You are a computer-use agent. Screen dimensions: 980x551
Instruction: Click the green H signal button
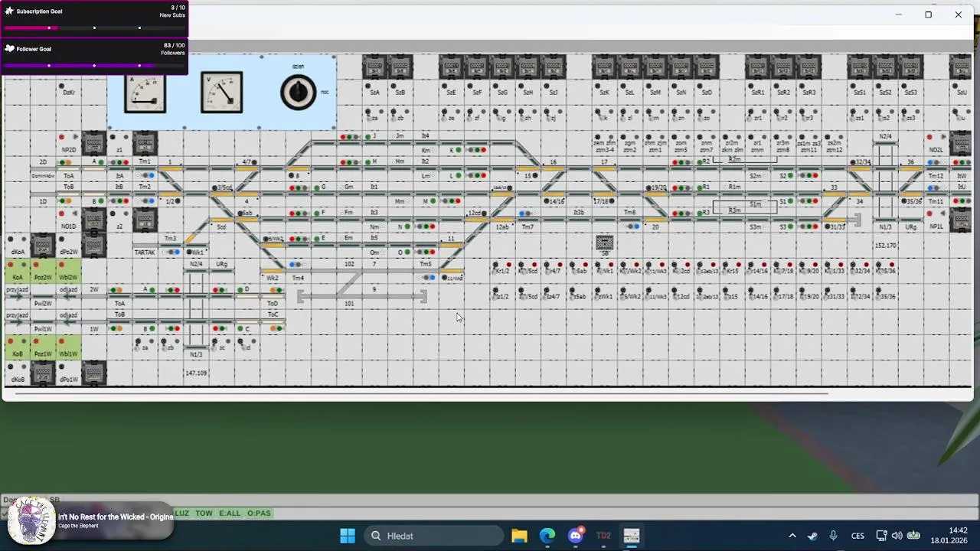coord(368,162)
